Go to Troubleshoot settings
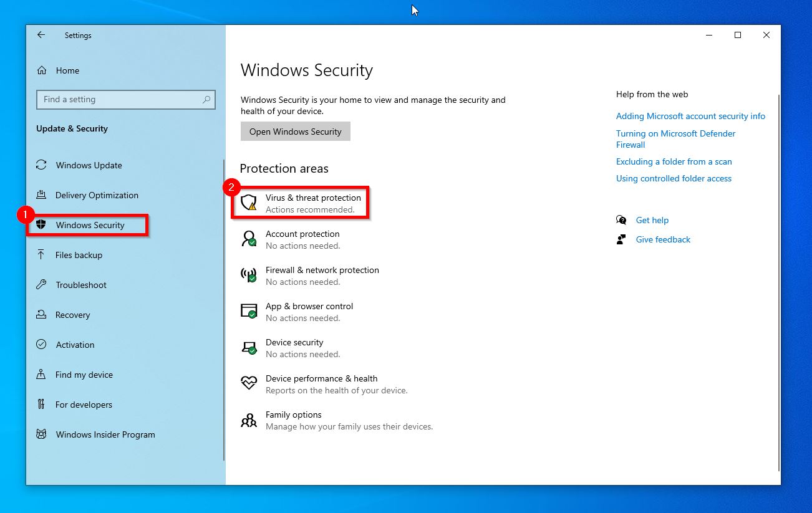 81,285
